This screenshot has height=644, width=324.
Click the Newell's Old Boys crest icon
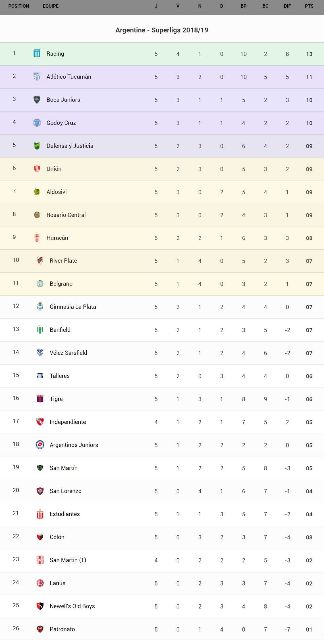[x=40, y=606]
